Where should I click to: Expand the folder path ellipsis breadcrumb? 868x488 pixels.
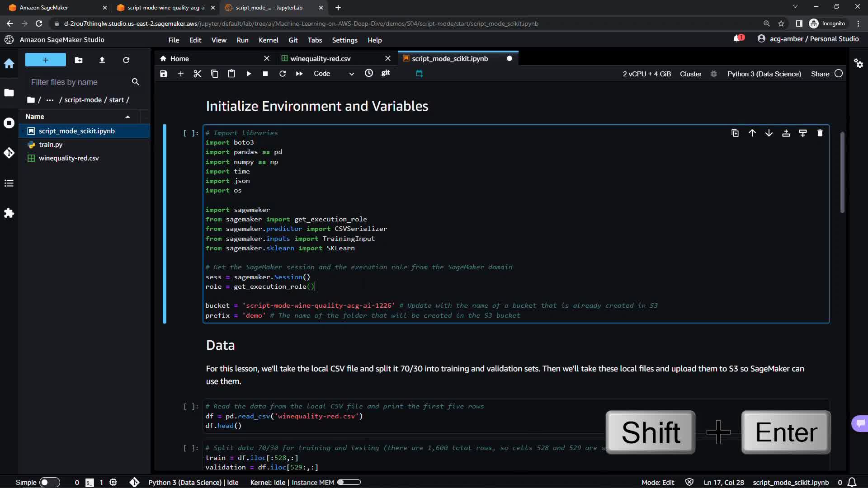[50, 100]
